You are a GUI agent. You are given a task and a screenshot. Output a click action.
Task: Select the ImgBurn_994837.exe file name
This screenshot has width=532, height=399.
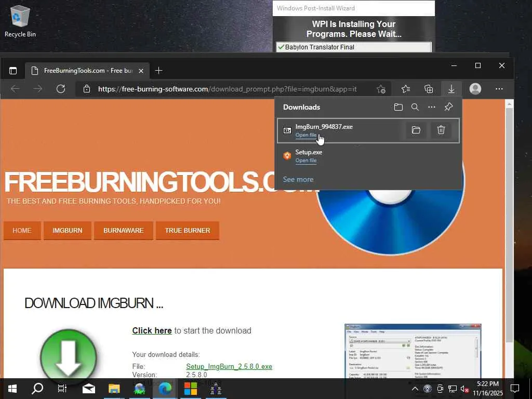click(324, 127)
